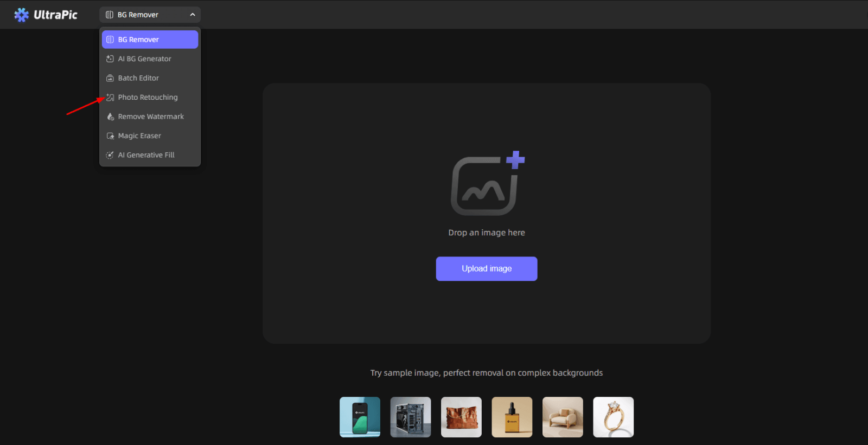Select the amber dropper bottle sample
Viewport: 868px width, 445px height.
coord(512,417)
